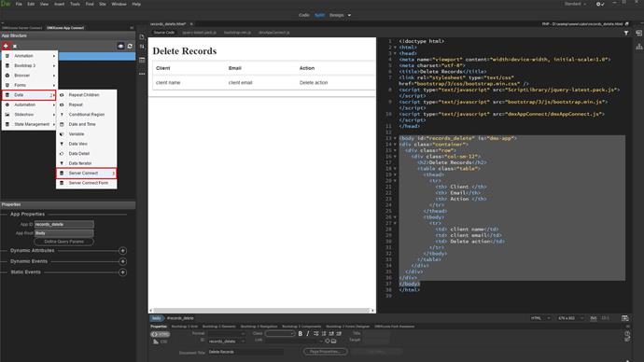Image resolution: width=644 pixels, height=362 pixels.
Task: Open the Site menu
Action: [x=103, y=4]
